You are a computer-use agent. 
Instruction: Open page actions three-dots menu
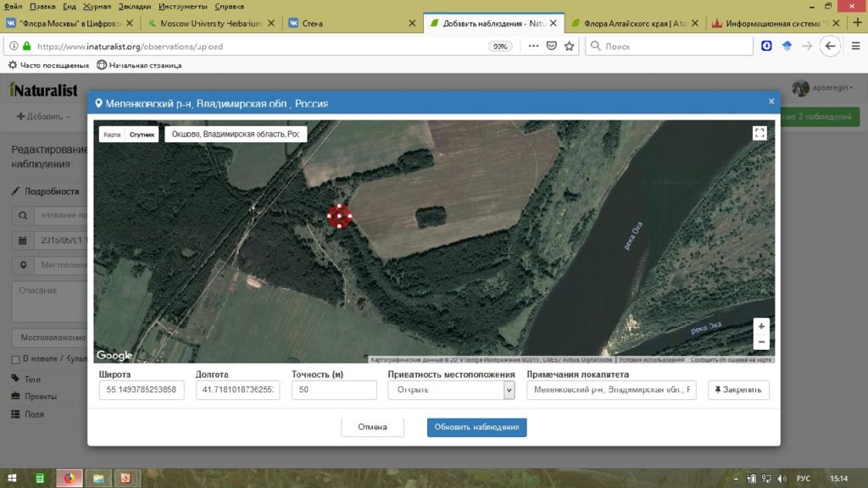533,47
